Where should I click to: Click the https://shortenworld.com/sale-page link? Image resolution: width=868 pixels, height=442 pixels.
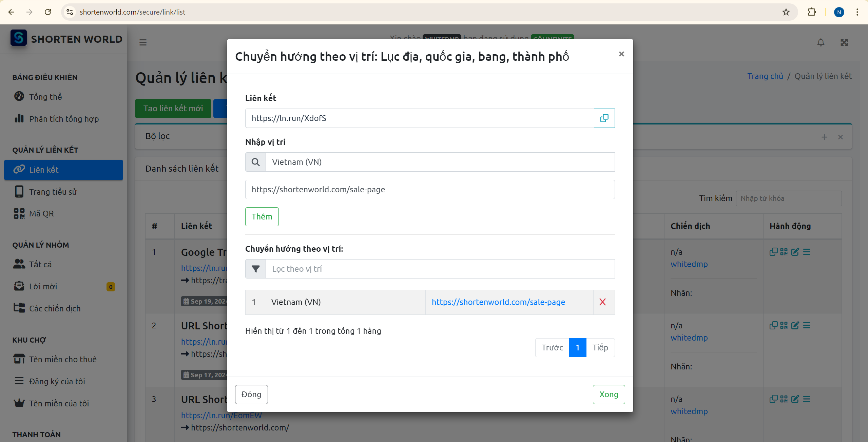point(498,302)
